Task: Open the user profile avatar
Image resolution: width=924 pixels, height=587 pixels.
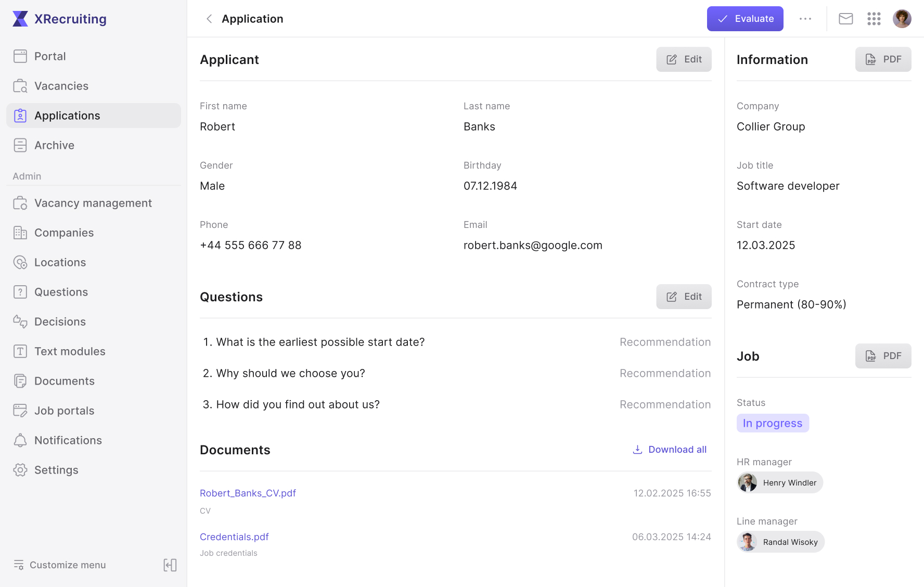Action: (x=902, y=19)
